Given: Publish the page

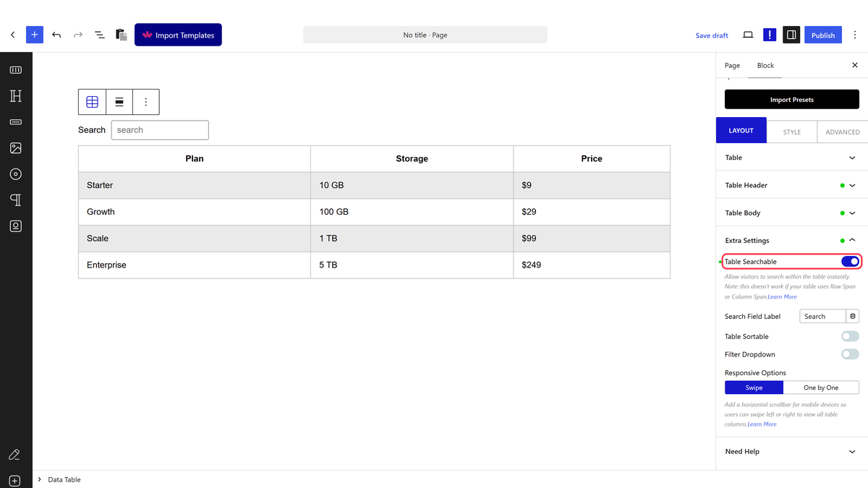Looking at the screenshot, I should click(x=823, y=35).
